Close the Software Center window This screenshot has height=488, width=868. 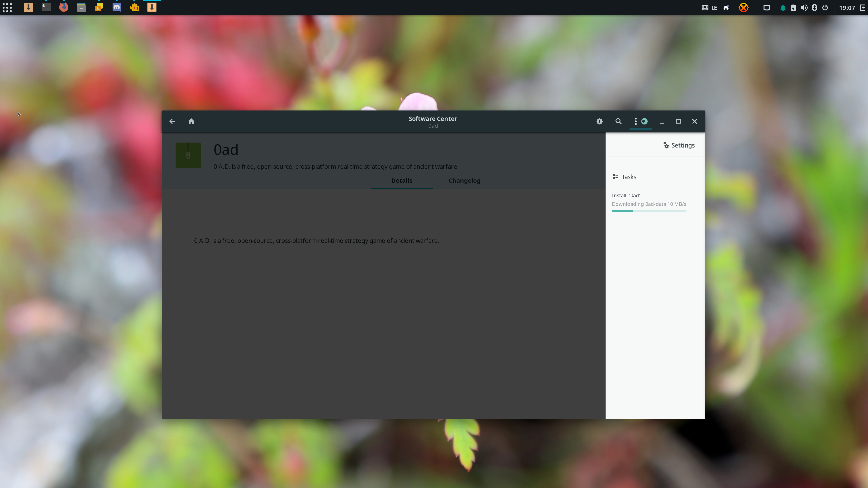click(x=694, y=121)
